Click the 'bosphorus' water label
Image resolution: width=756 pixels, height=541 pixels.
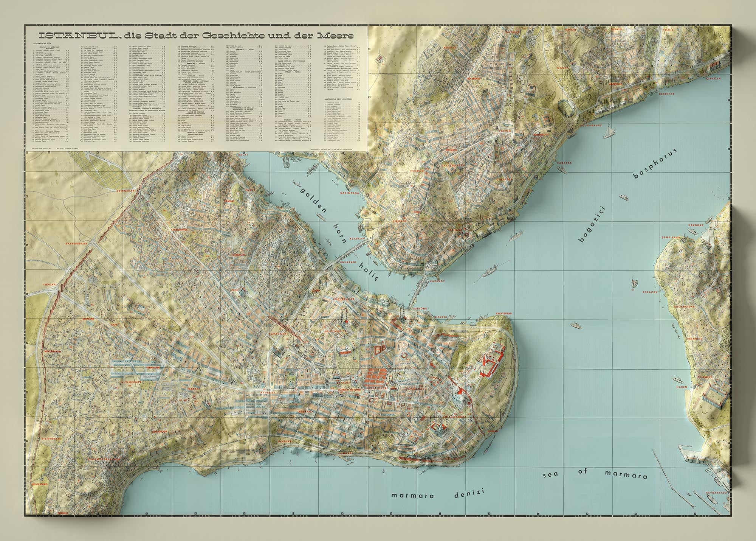click(654, 163)
